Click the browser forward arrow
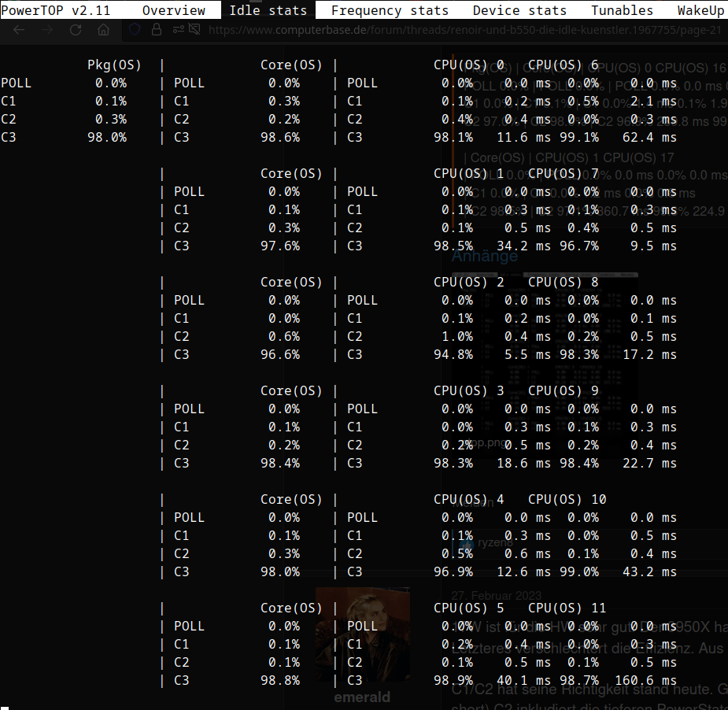Viewport: 728px width, 710px height. point(46,29)
